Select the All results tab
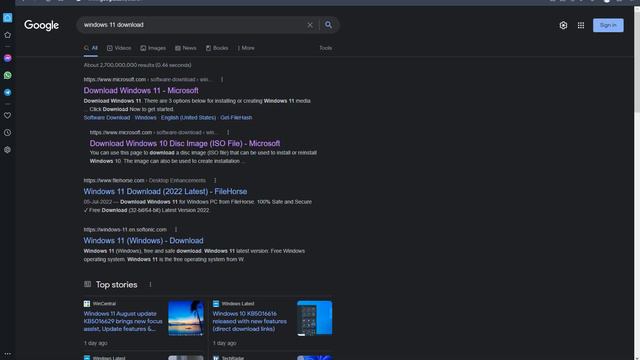The image size is (640, 360). click(x=91, y=48)
